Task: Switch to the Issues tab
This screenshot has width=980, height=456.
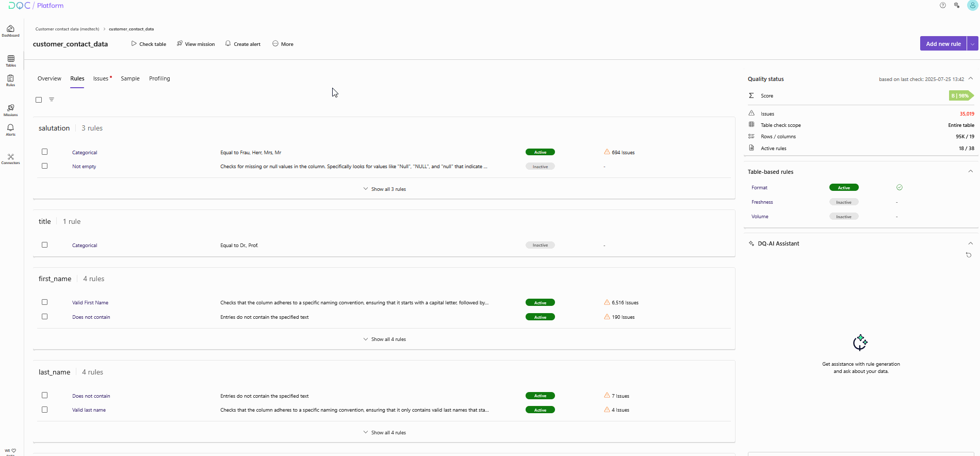Action: click(x=102, y=78)
